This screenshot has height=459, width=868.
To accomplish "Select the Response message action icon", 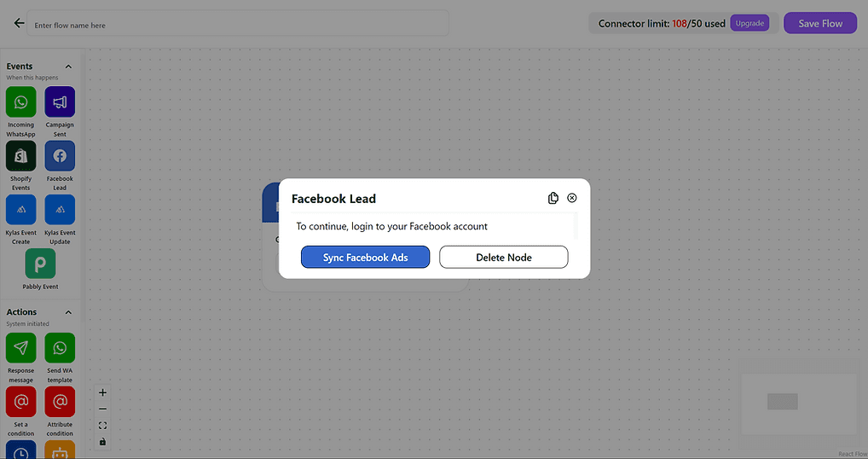I will coord(21,348).
